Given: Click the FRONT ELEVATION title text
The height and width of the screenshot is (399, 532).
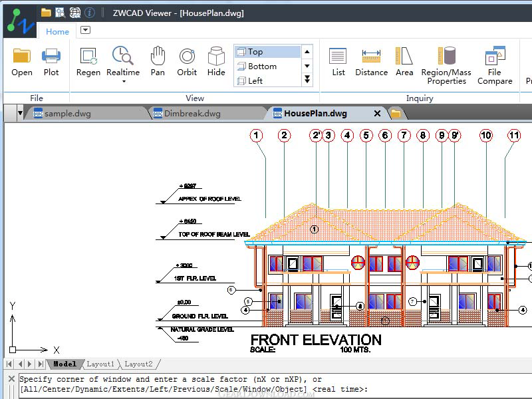Looking at the screenshot, I should coord(316,340).
